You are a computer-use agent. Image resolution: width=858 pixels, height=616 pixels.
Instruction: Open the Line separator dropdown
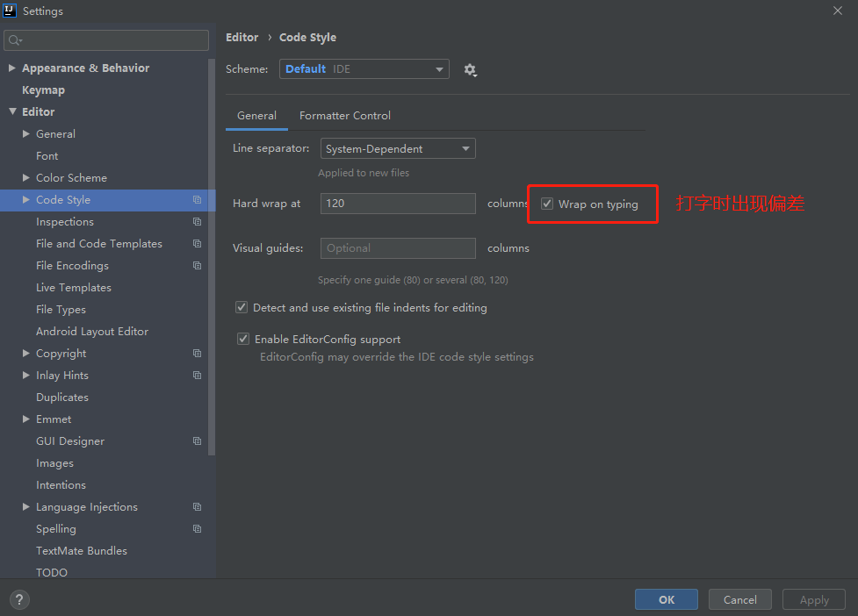pos(398,148)
